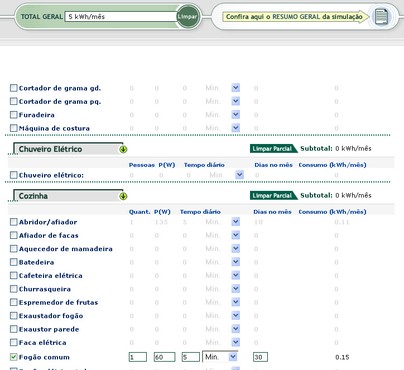Tick the Exaustador fogão checkbox
The height and width of the screenshot is (370, 404).
point(13,316)
